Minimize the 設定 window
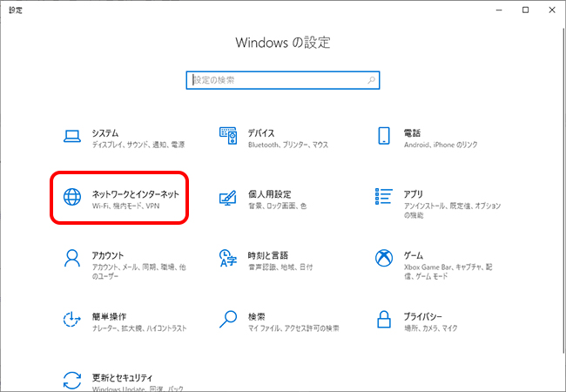The image size is (566, 392). (499, 10)
